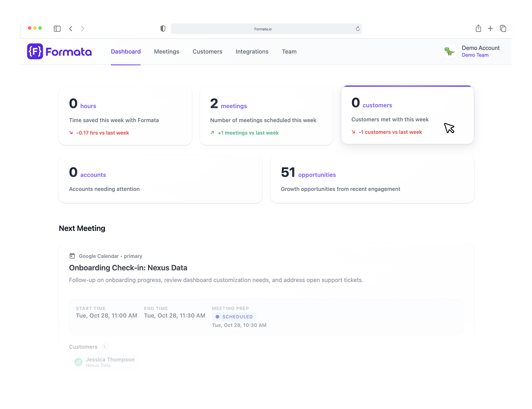
Task: Click the Google Calendar icon next to primary
Action: click(72, 256)
